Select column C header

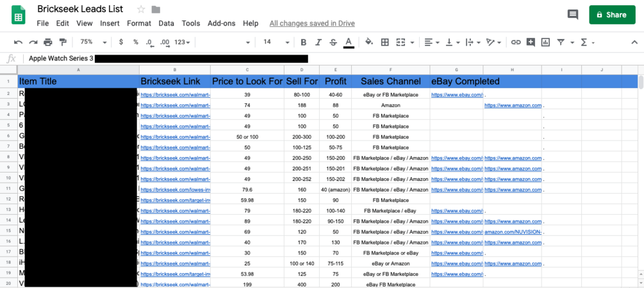pos(247,70)
